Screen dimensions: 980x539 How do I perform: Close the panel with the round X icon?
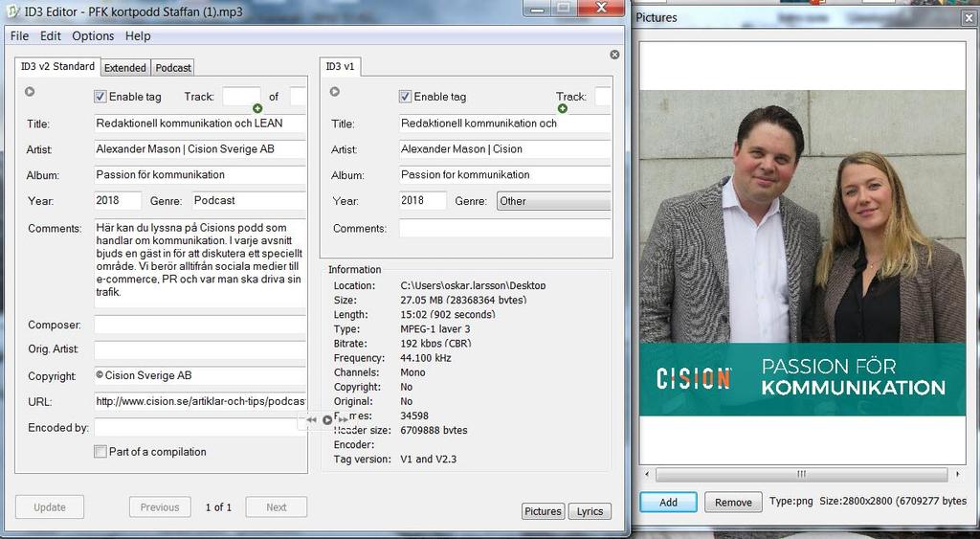(x=614, y=55)
